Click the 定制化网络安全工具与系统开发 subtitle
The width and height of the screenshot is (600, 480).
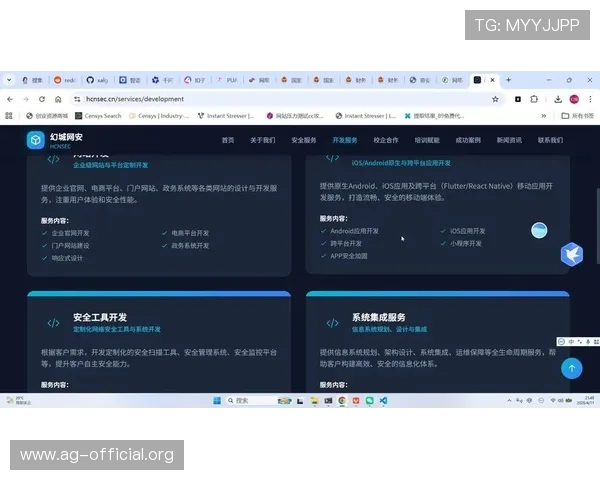click(x=117, y=329)
